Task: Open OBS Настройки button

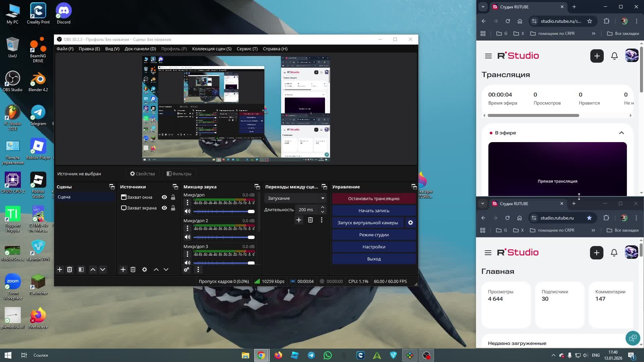Action: tap(374, 247)
